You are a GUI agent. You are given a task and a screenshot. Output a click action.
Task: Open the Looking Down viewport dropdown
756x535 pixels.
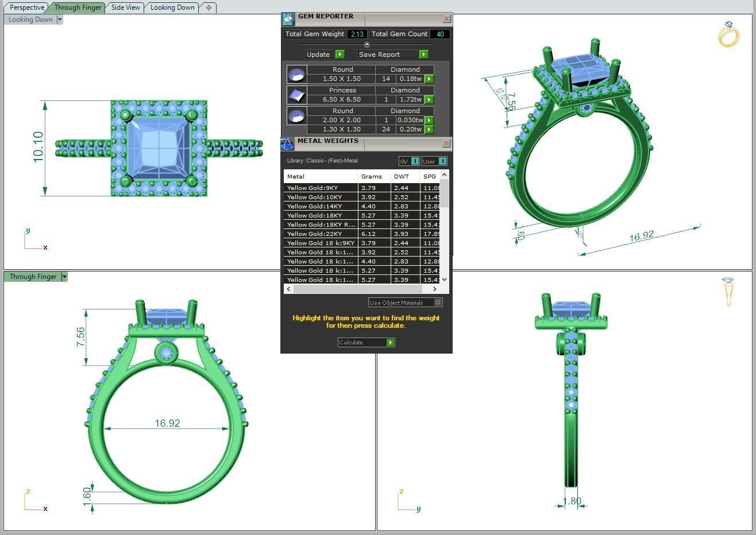point(60,20)
